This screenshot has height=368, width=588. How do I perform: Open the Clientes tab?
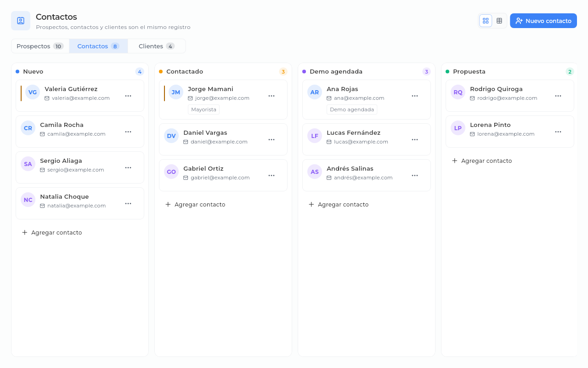click(x=157, y=46)
